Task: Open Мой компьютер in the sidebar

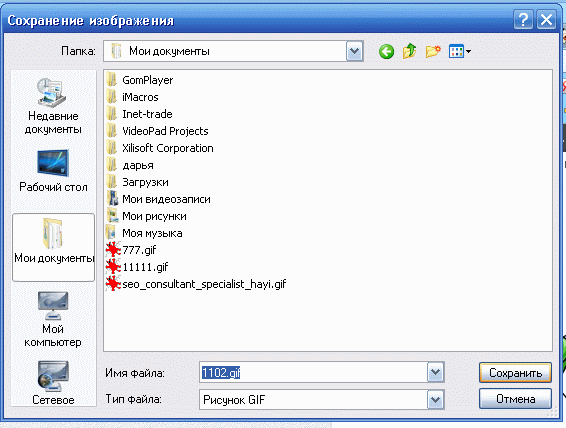Action: click(x=53, y=319)
